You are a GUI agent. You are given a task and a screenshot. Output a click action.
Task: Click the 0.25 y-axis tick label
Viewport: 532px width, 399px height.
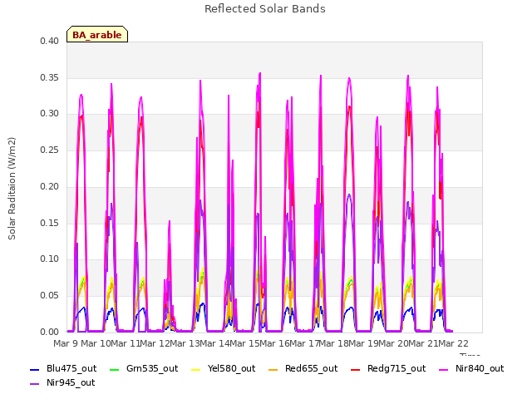click(50, 150)
